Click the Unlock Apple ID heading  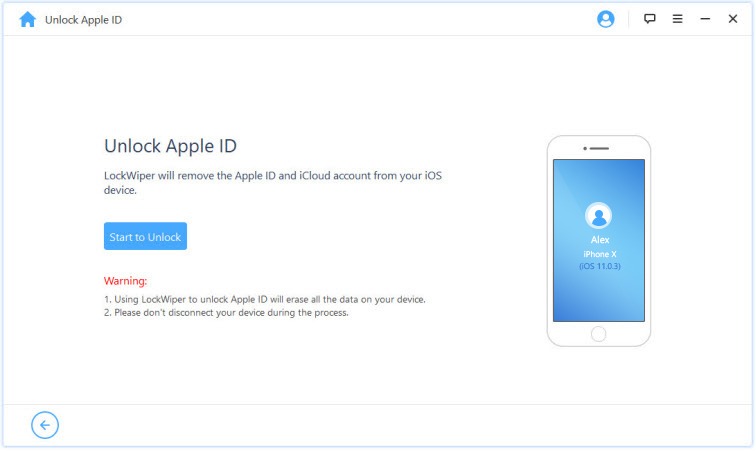[170, 145]
